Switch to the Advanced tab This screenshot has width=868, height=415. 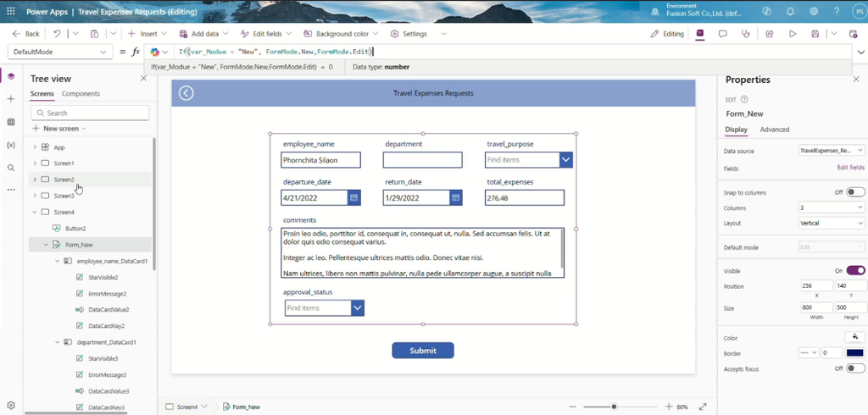(775, 130)
